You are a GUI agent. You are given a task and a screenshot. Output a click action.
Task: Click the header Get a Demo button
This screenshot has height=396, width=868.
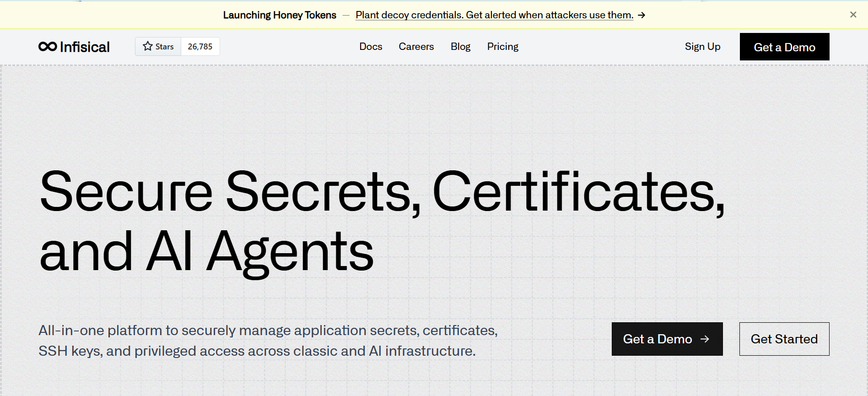click(x=784, y=47)
